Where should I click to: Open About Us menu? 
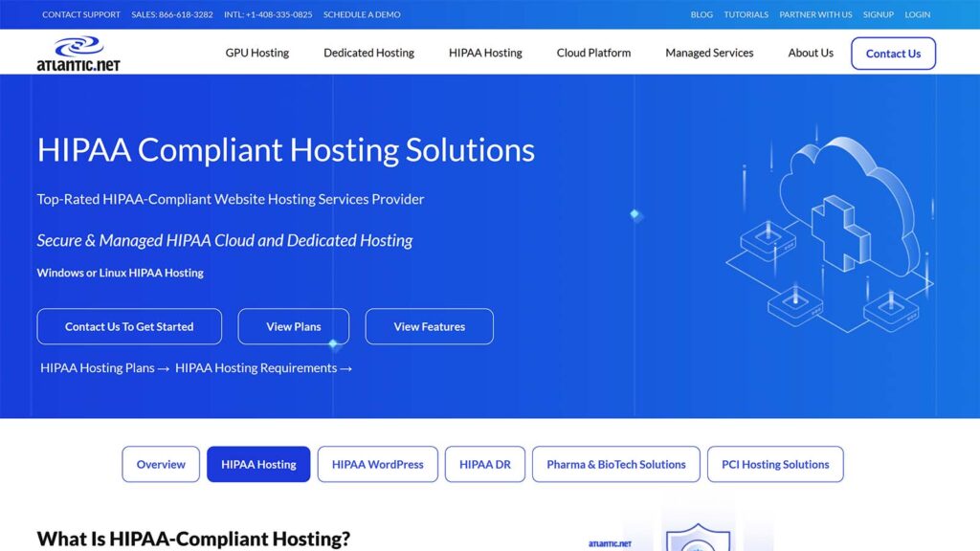coord(811,54)
